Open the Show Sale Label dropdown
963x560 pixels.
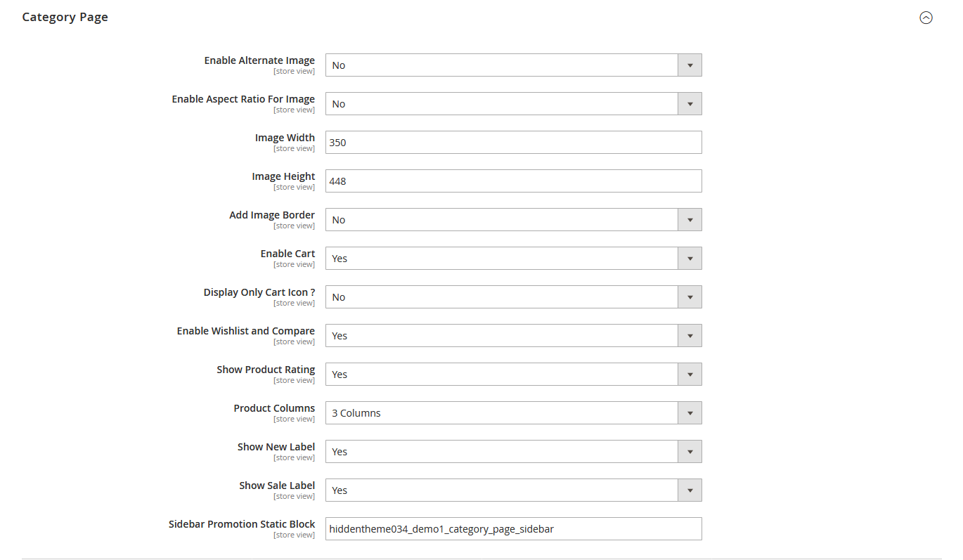(x=690, y=490)
